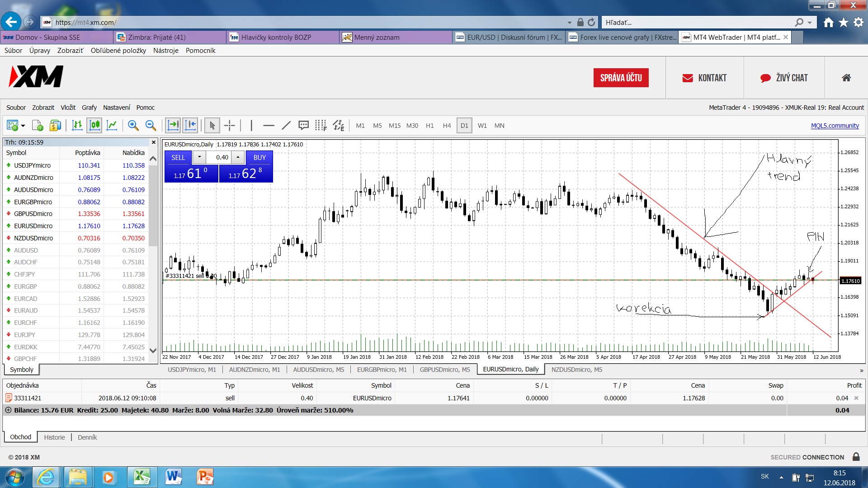Switch chart to W1 timeframe
868x488 pixels.
[482, 126]
